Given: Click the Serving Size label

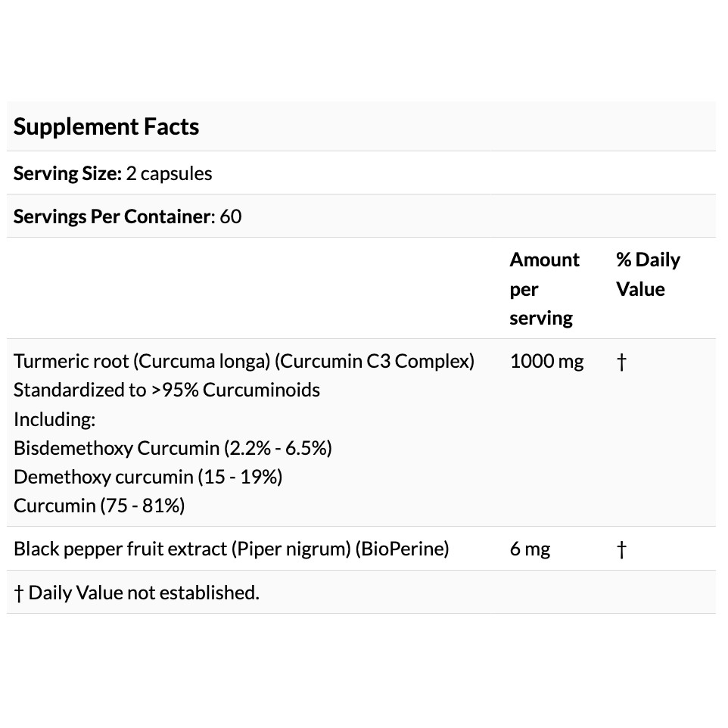Looking at the screenshot, I should [x=67, y=173].
